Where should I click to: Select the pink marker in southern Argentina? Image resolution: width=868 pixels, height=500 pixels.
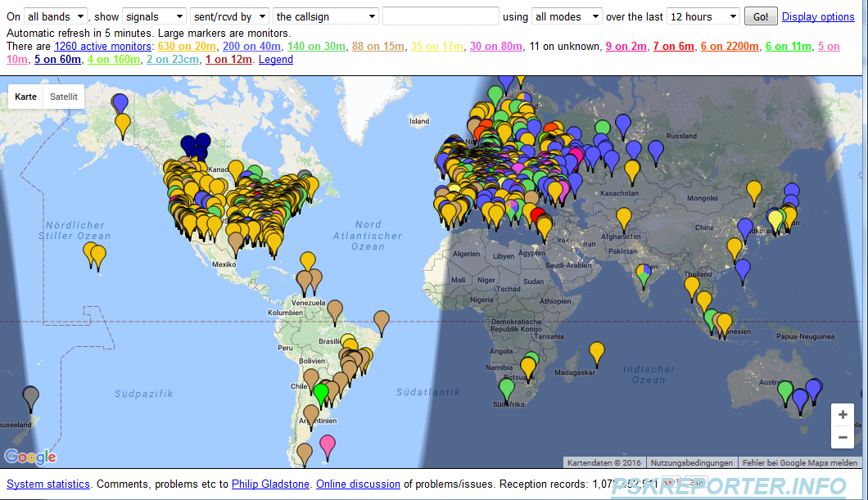(x=328, y=445)
